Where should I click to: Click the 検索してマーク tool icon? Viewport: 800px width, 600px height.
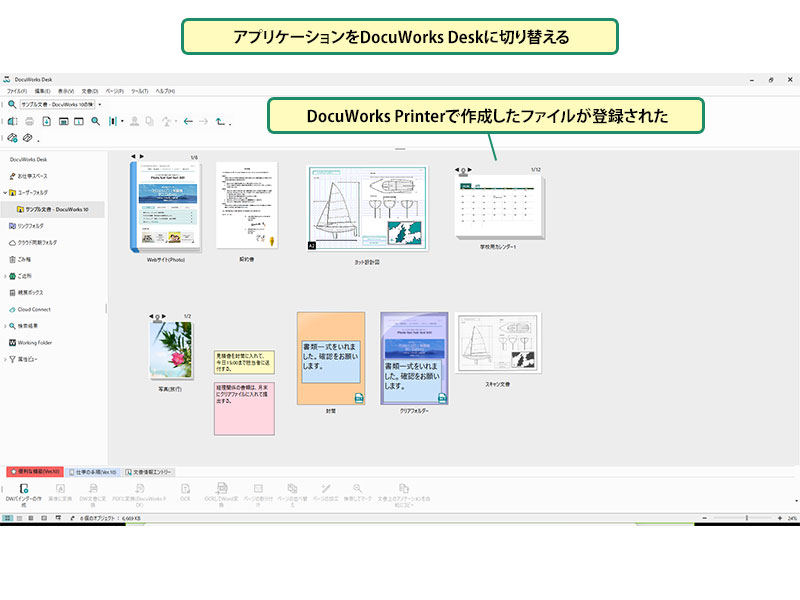point(358,488)
